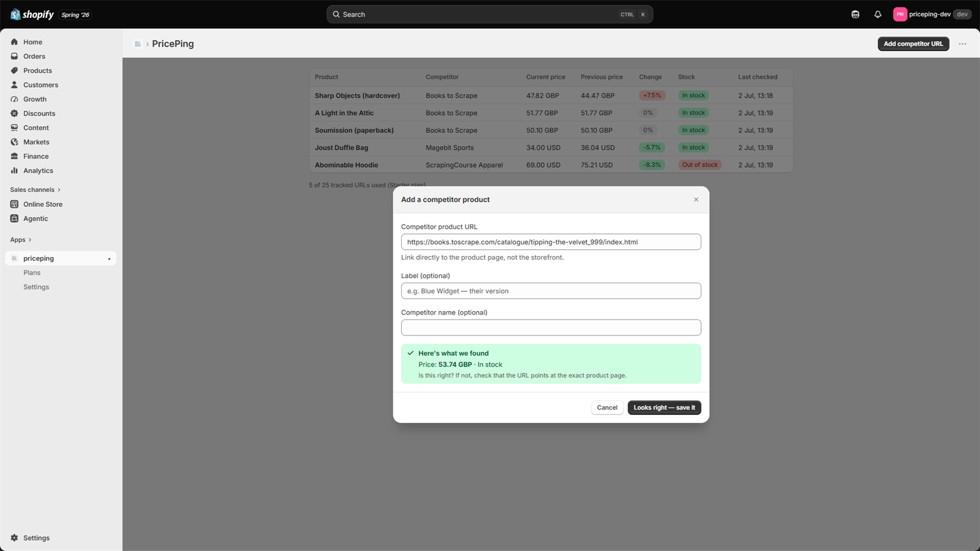Click the Current price column header
The width and height of the screenshot is (980, 551).
click(x=545, y=77)
